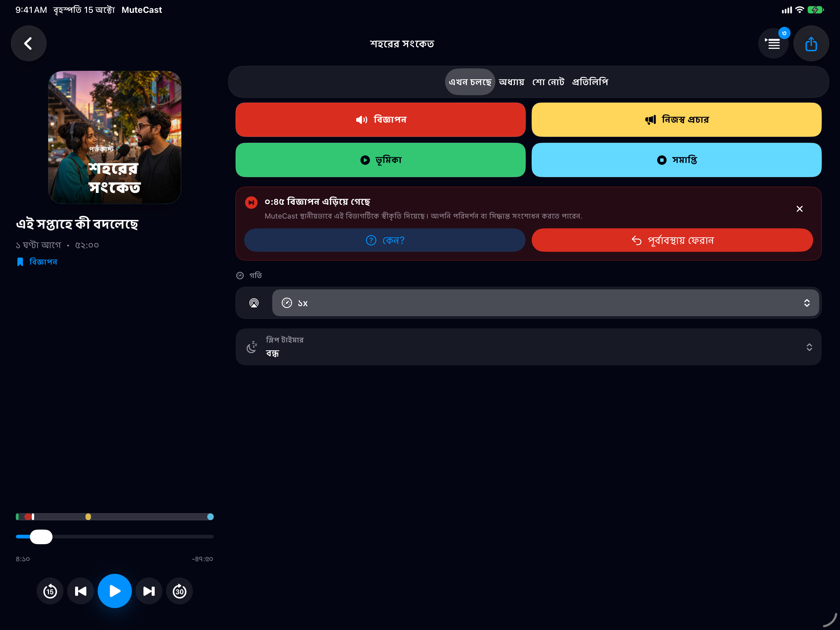The image size is (840, 630).
Task: Mark the segment as নিজস্ব প্রচার
Action: point(676,120)
